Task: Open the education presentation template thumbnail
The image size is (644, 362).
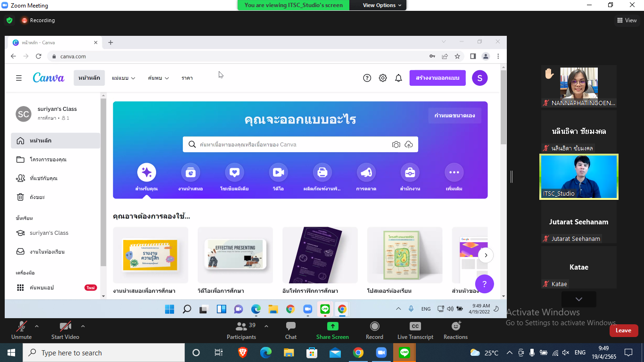Action: point(150,255)
